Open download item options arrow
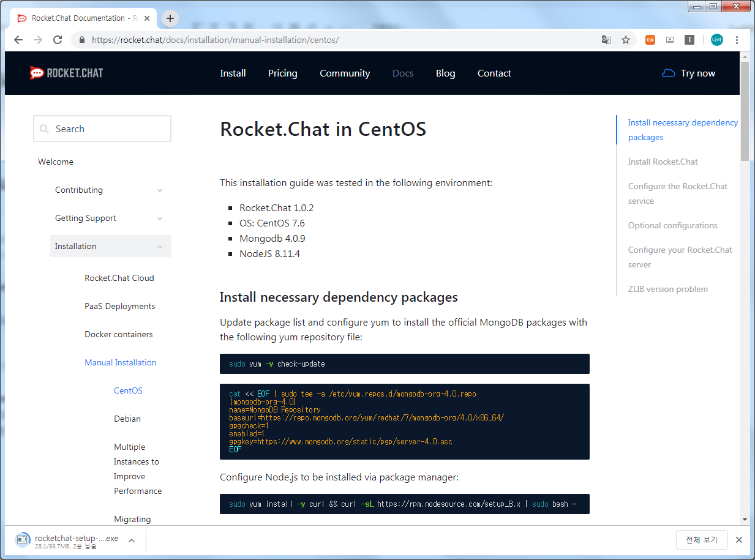This screenshot has height=560, width=755. click(x=132, y=540)
